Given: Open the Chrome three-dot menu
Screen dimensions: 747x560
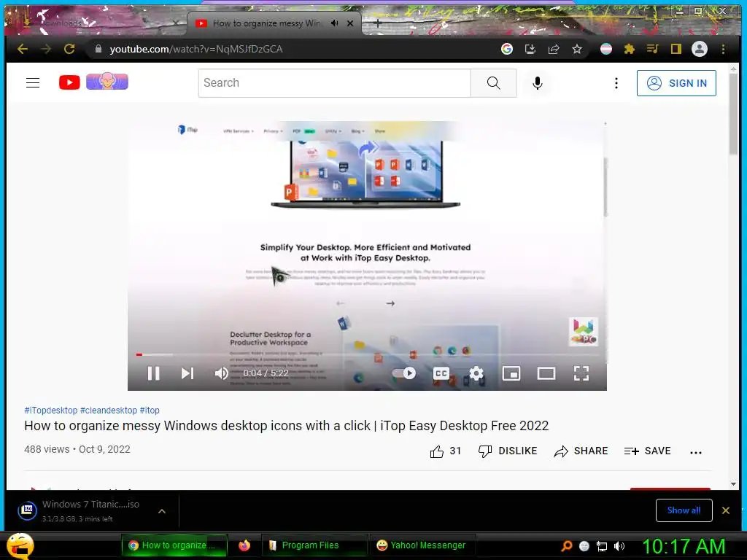Looking at the screenshot, I should [723, 49].
